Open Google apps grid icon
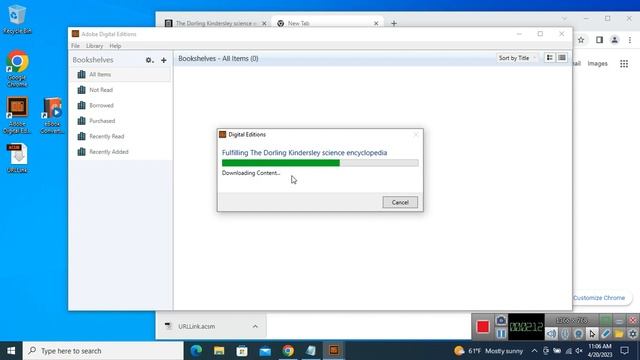 624,64
